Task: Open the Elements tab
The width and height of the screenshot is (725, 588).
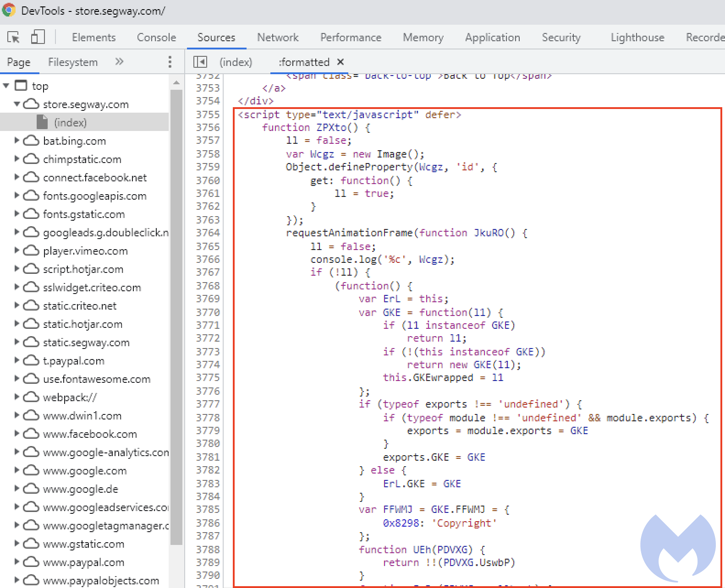Action: coord(94,38)
